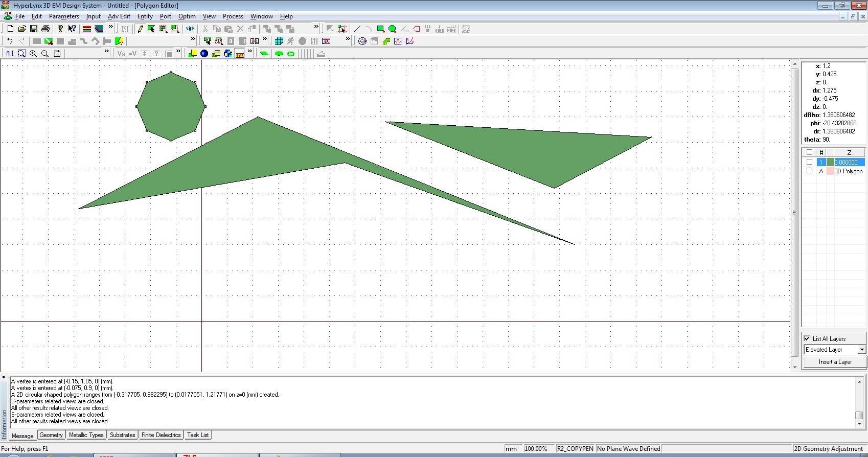
Task: Expand the file toolbar overflow chevron
Action: point(111,27)
